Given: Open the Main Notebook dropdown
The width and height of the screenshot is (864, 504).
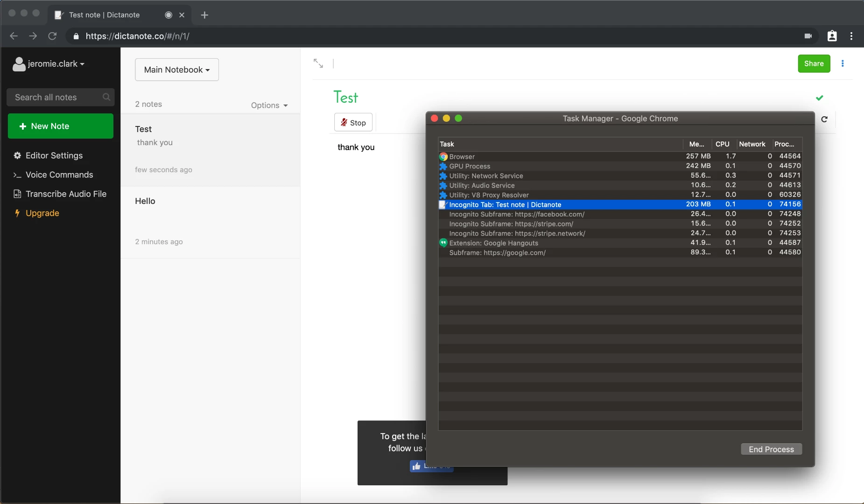Looking at the screenshot, I should pos(177,70).
